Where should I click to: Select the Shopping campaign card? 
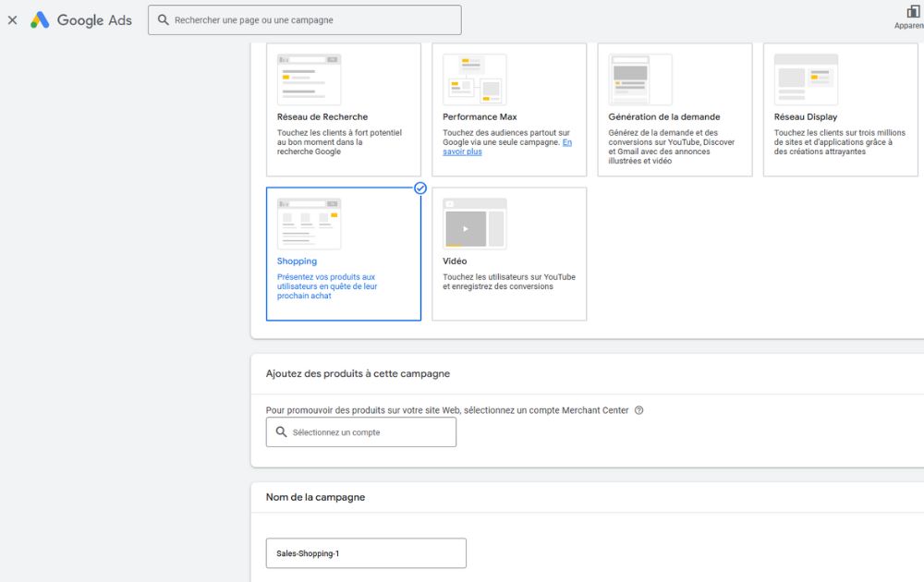coord(344,254)
